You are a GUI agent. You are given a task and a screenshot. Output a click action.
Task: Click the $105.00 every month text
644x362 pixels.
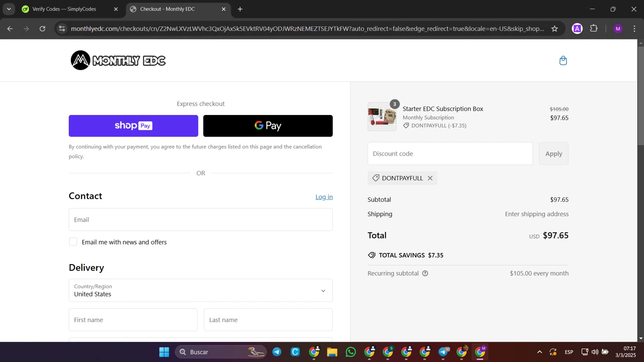[539, 273]
